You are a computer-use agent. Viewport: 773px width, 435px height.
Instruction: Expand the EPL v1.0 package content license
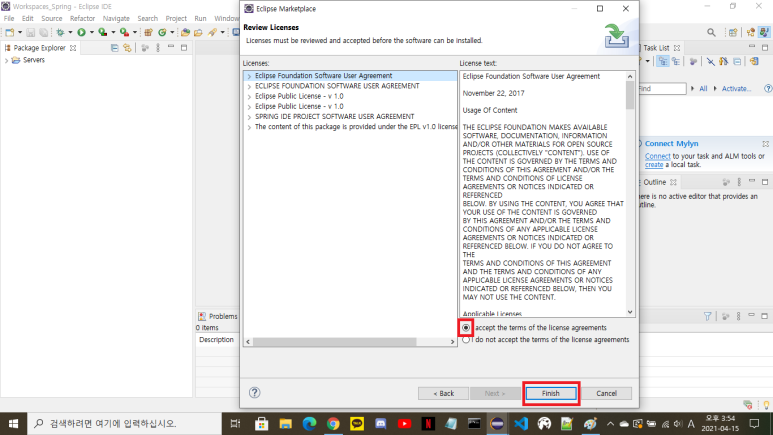point(249,127)
